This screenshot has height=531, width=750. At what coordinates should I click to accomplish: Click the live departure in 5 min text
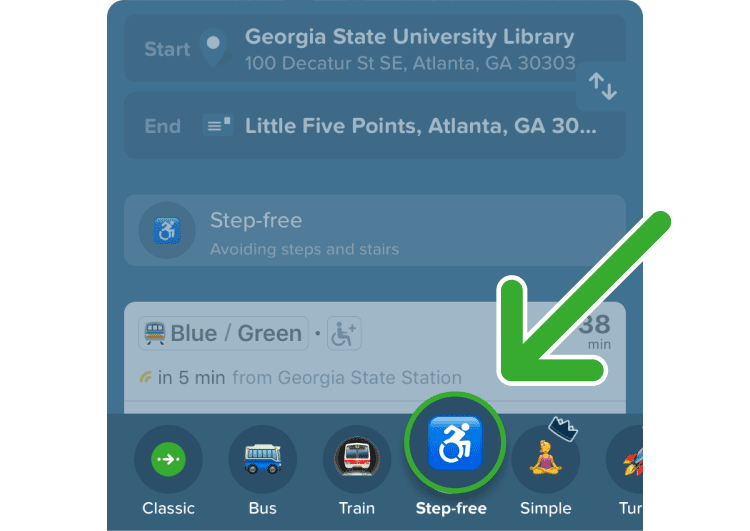click(x=191, y=378)
